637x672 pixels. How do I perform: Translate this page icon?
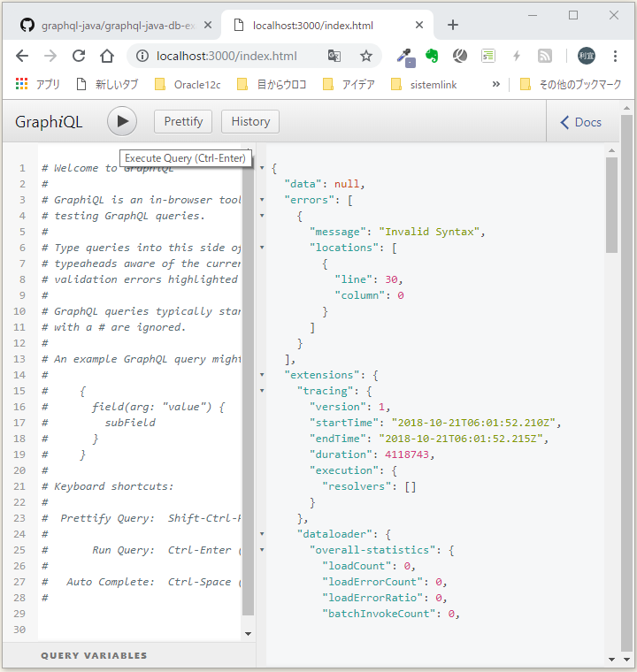(334, 56)
